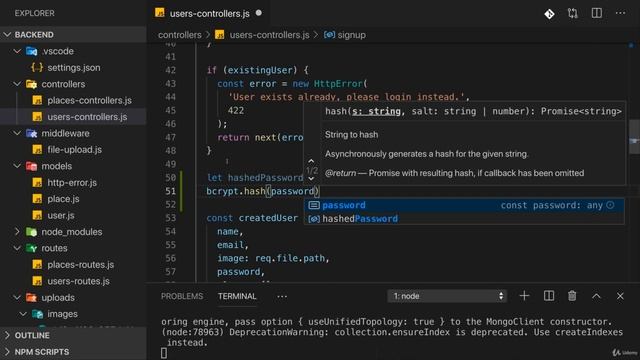Close the terminal panel
Viewport: 640px width, 360px height.
pyautogui.click(x=620, y=296)
